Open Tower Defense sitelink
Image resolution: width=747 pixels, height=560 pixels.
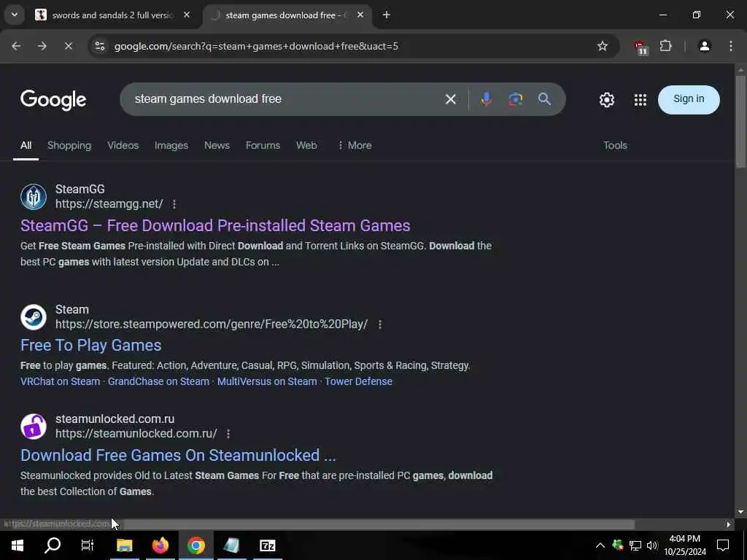pyautogui.click(x=358, y=381)
